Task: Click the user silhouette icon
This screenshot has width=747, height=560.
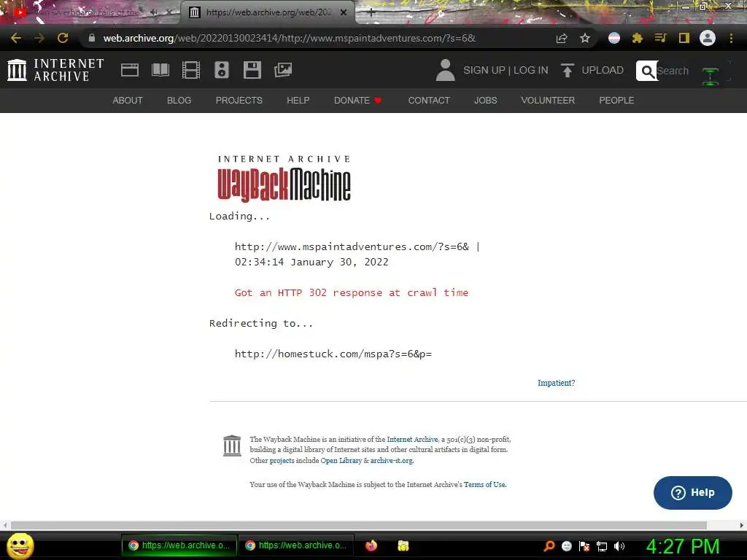Action: tap(446, 70)
